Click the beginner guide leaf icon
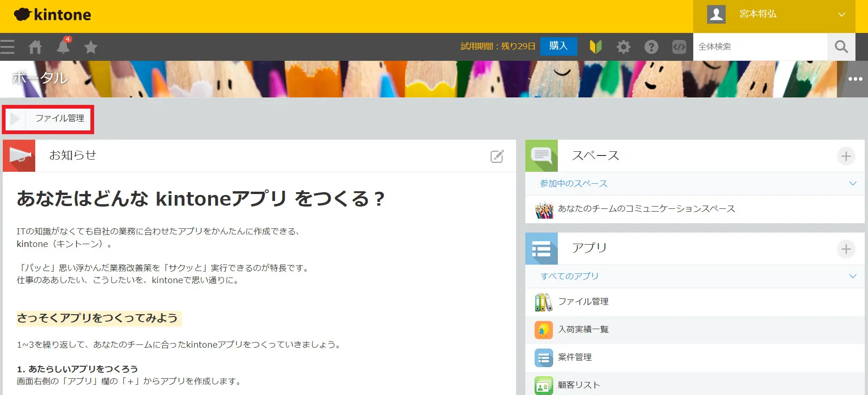Image resolution: width=868 pixels, height=395 pixels. pyautogui.click(x=595, y=47)
